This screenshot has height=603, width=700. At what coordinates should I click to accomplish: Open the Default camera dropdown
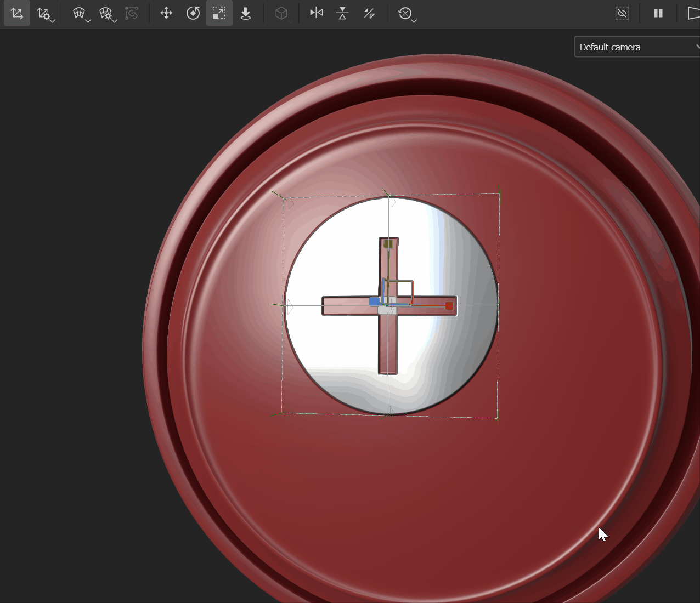click(637, 47)
